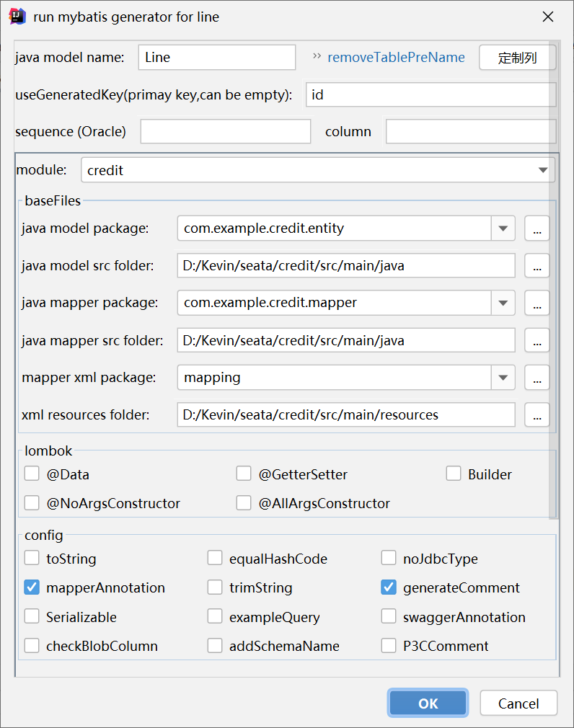Browse for java model package
The width and height of the screenshot is (574, 728).
coord(537,228)
